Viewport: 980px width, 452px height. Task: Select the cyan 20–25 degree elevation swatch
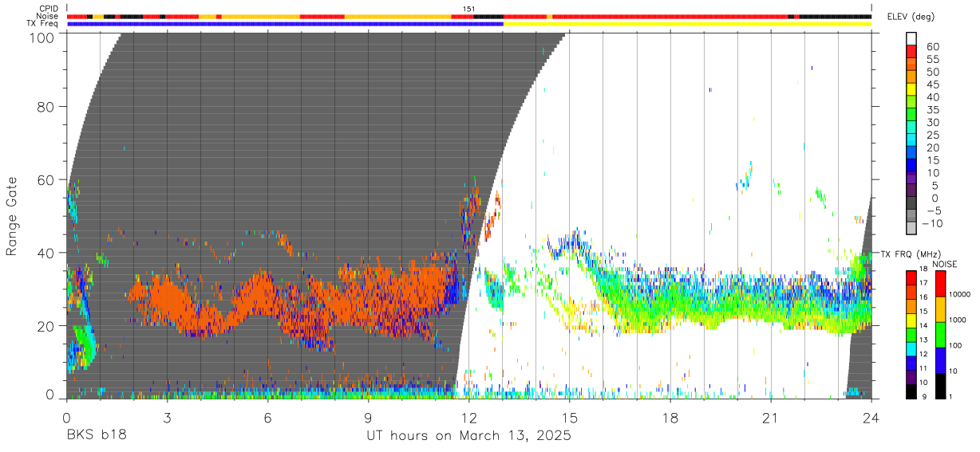point(911,140)
